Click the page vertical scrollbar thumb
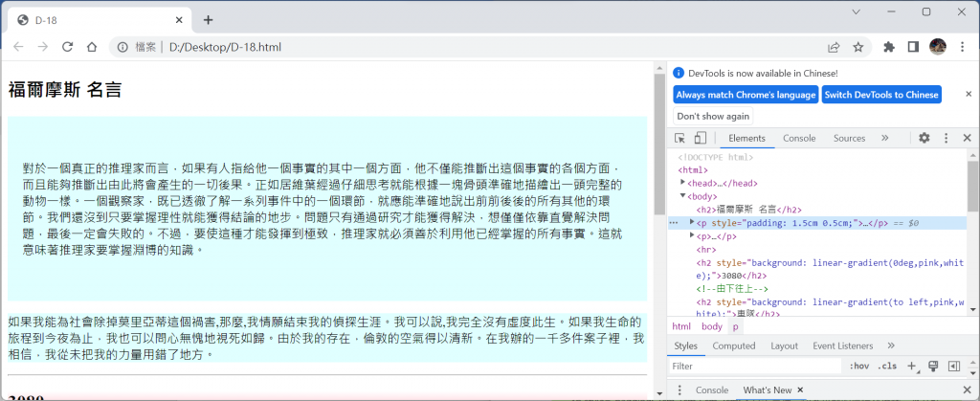Viewport: 980px width, 401px height. coord(659,145)
